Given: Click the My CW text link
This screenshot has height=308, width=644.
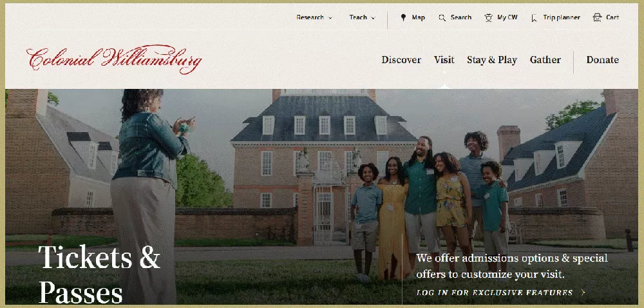Looking at the screenshot, I should [507, 17].
